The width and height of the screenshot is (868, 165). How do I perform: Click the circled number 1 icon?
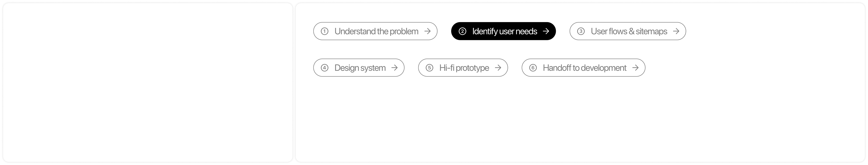325,31
